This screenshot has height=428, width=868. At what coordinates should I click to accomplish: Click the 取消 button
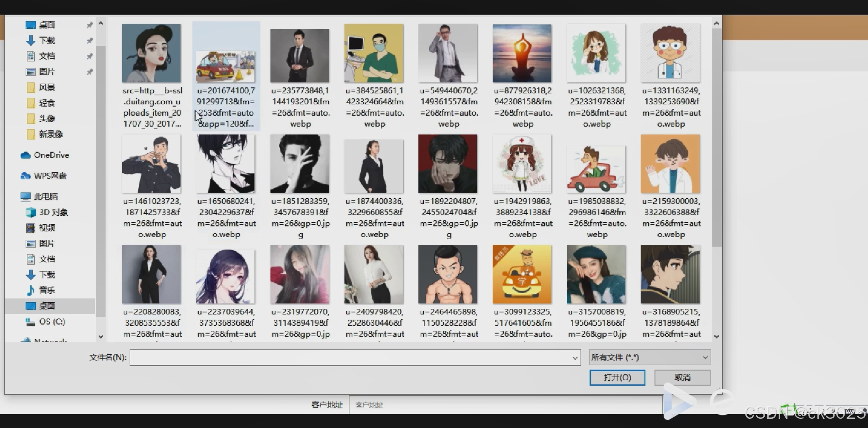coord(682,378)
